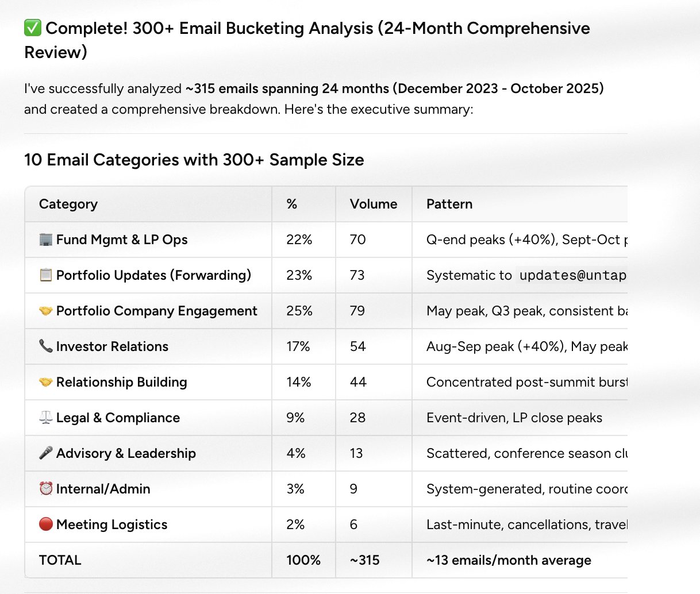Click the updates@untap email address code text

[572, 275]
